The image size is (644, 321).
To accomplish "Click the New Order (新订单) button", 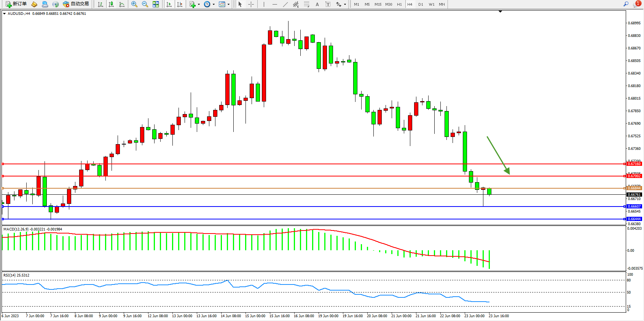I will click(16, 4).
